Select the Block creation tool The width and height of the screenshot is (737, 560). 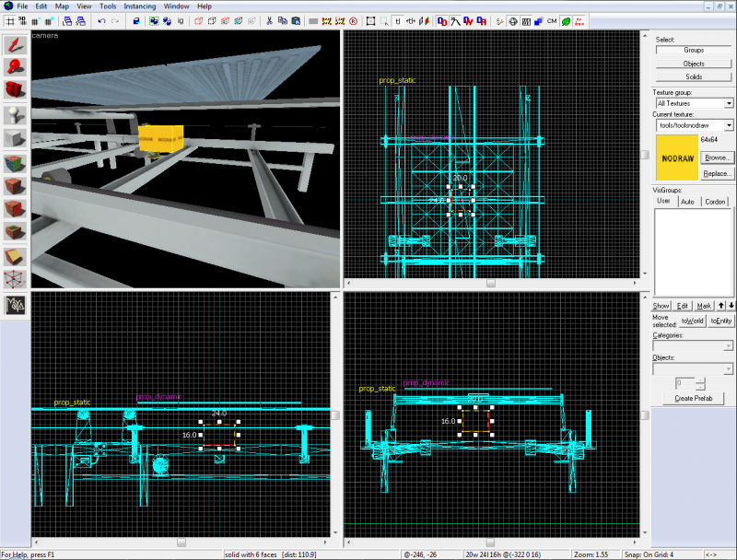coord(13,137)
